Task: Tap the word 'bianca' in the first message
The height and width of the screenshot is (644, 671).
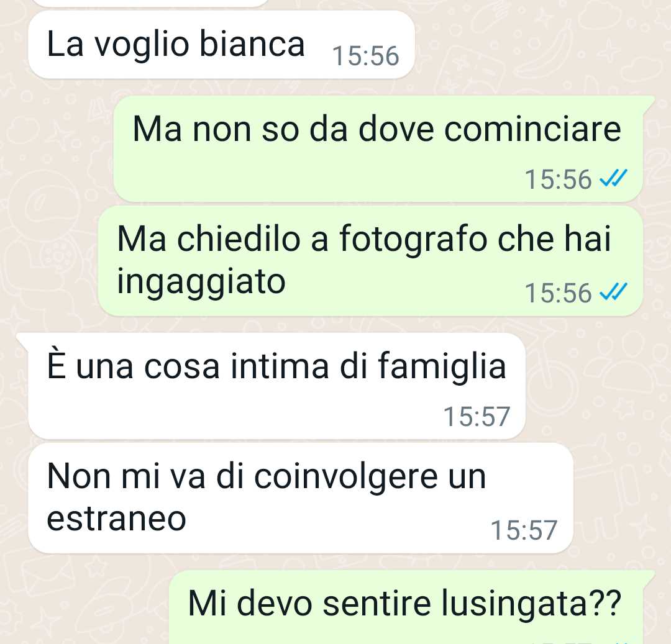Action: (252, 43)
